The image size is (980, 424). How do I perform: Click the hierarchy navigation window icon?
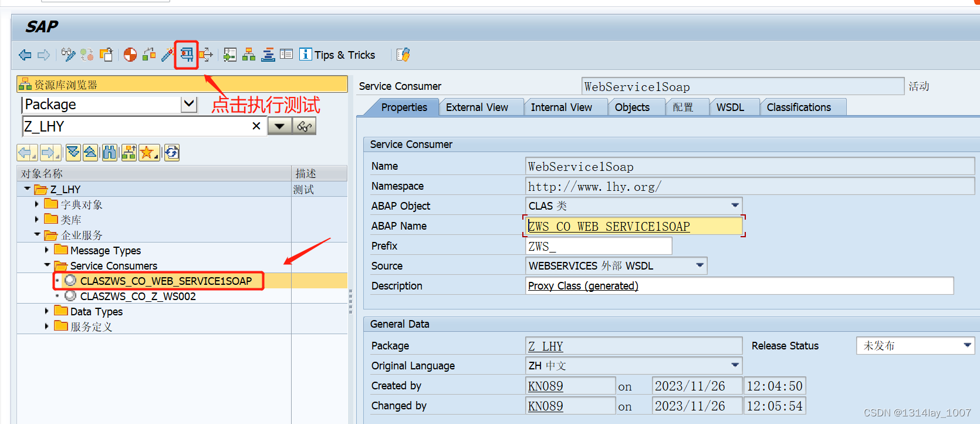[x=249, y=55]
